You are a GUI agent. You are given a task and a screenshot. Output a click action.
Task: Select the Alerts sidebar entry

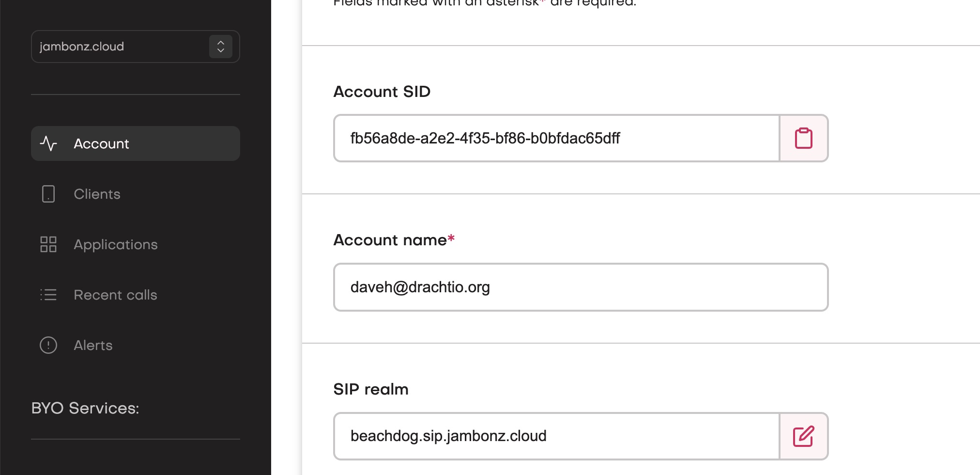[93, 345]
